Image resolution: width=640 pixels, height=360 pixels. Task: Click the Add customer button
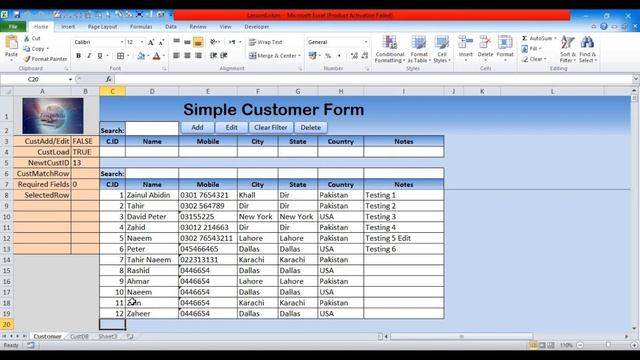(198, 127)
